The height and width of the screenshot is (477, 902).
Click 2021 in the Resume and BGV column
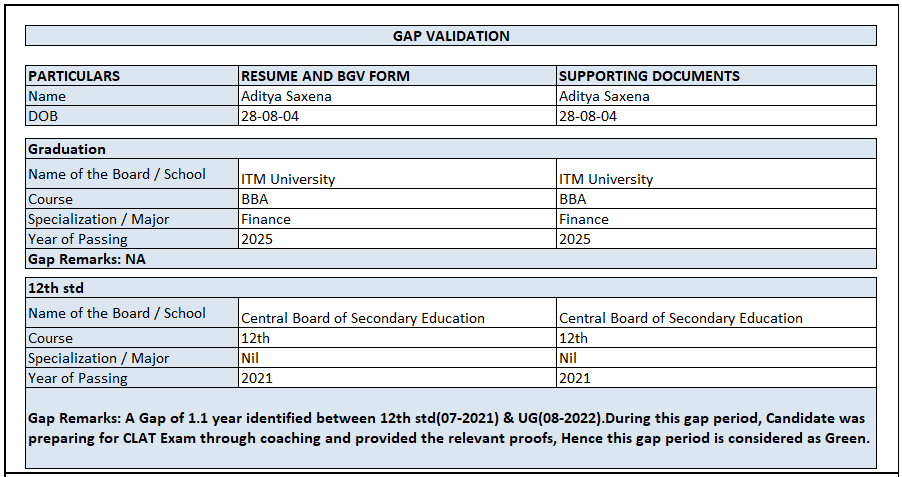[257, 378]
